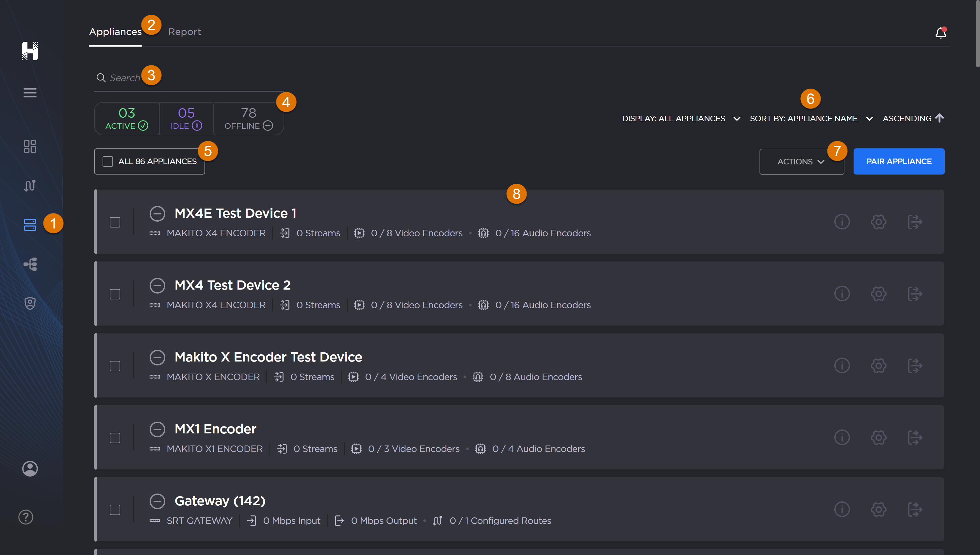Show info for MX4 Test Device 2

click(x=842, y=294)
